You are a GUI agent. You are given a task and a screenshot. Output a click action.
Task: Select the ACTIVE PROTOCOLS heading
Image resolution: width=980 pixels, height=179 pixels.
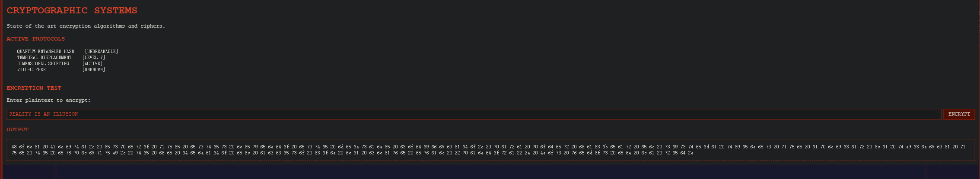point(35,39)
